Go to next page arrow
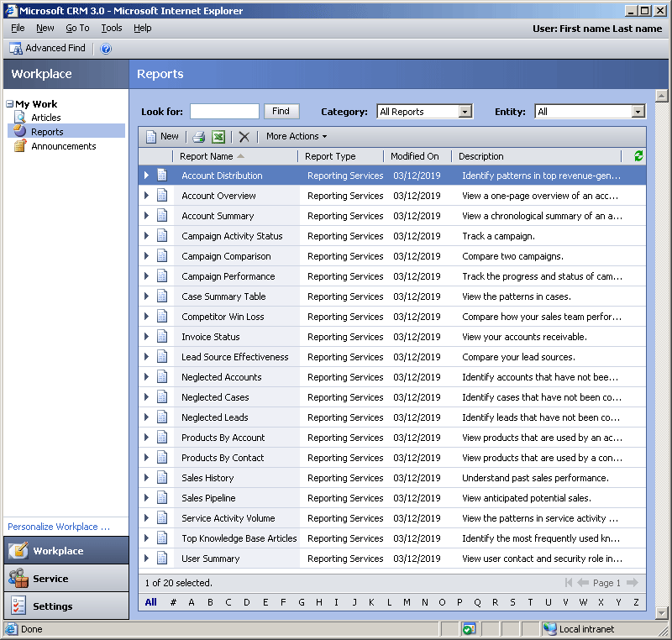 click(x=633, y=583)
